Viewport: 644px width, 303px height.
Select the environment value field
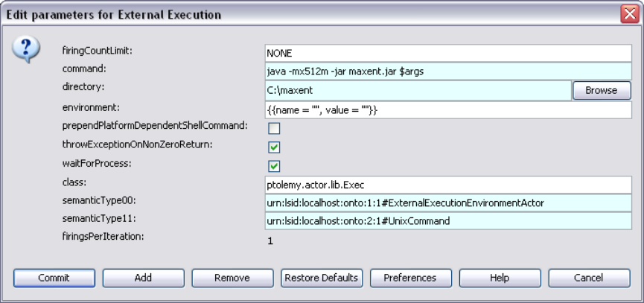[x=447, y=109]
